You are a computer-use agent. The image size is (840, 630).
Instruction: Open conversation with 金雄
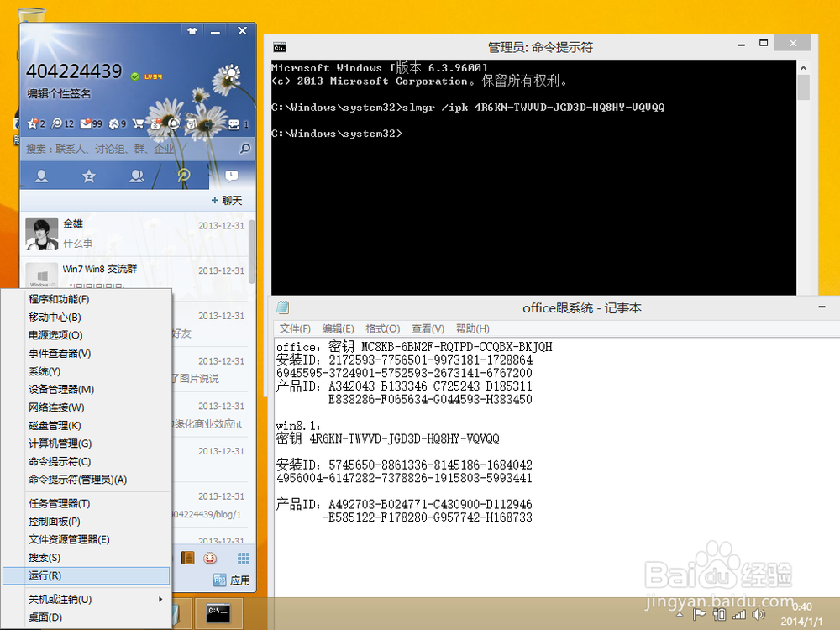[134, 234]
